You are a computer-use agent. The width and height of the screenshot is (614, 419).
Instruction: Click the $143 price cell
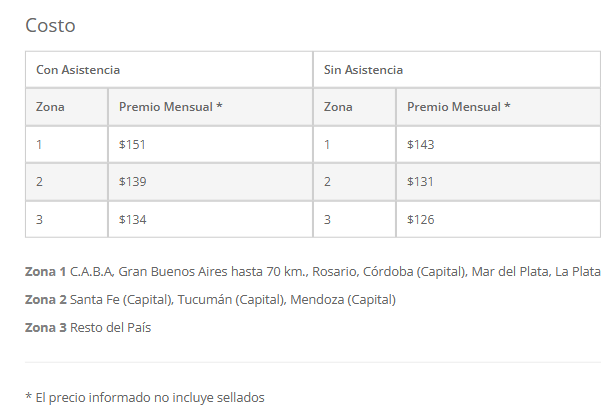click(420, 145)
